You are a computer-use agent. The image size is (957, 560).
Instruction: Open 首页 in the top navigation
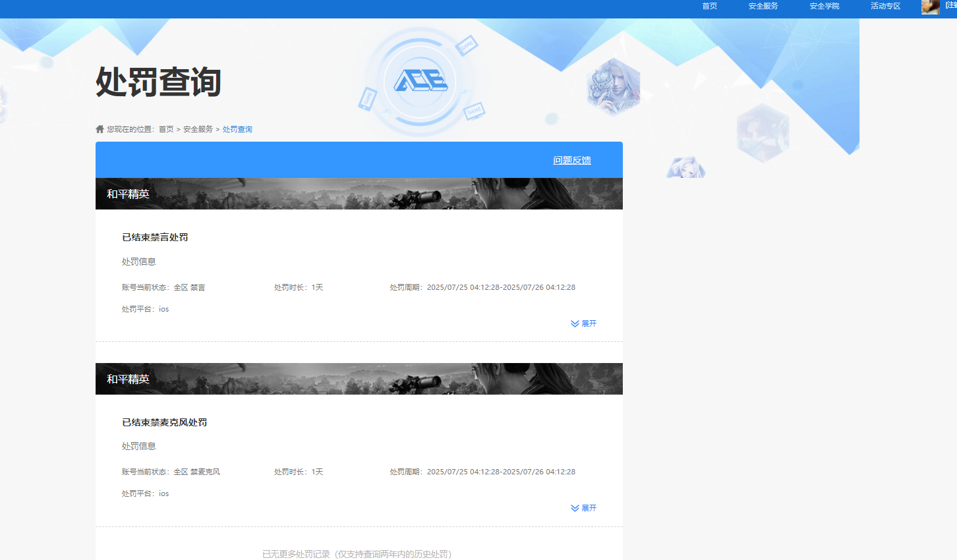click(x=709, y=6)
